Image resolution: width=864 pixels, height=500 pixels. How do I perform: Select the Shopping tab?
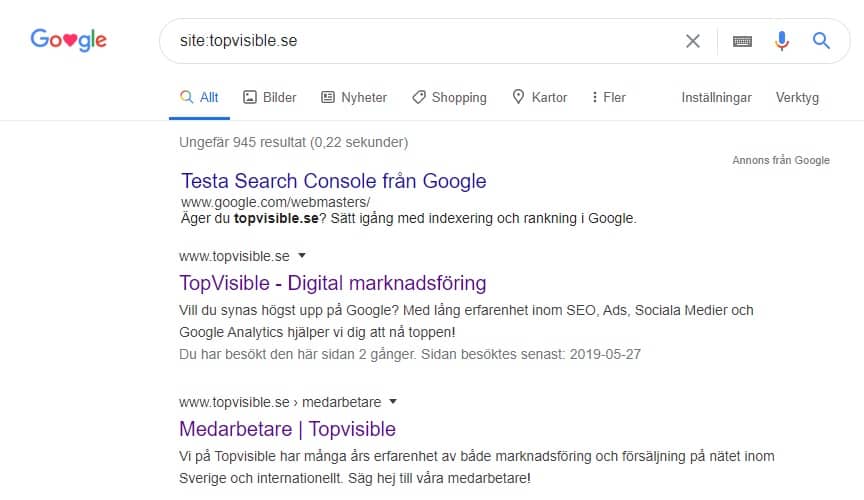[449, 97]
